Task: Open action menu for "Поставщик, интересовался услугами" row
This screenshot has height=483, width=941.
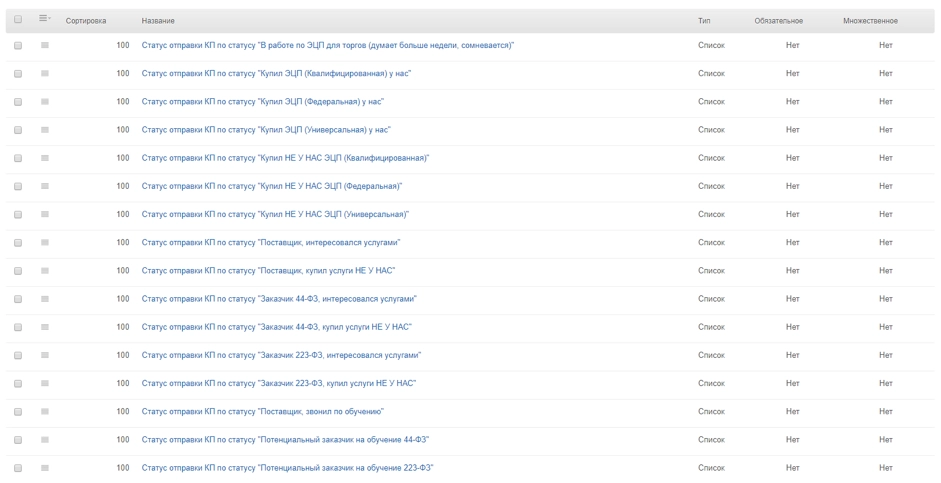Action: 44,242
